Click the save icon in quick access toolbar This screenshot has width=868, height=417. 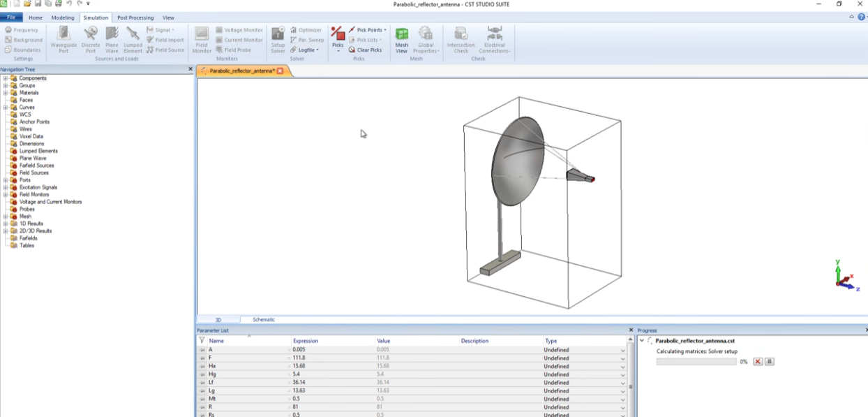37,3
